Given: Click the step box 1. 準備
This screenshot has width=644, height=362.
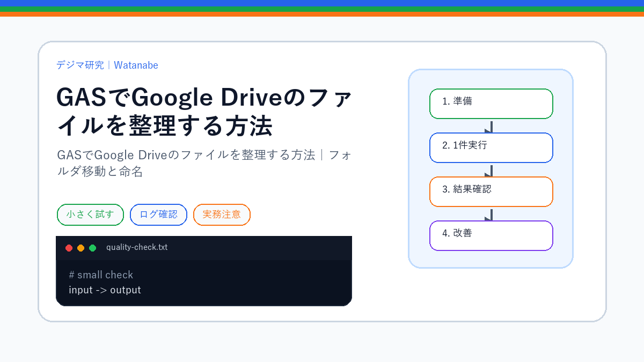Looking at the screenshot, I should tap(491, 104).
